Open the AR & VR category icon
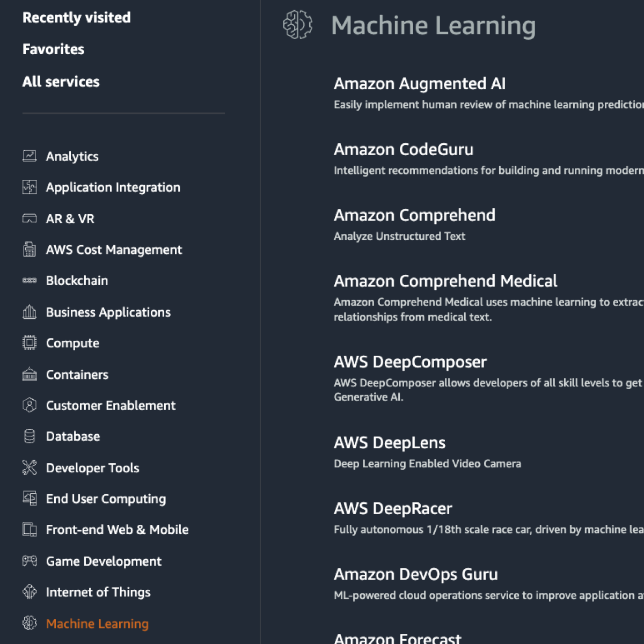644x644 pixels. point(30,218)
